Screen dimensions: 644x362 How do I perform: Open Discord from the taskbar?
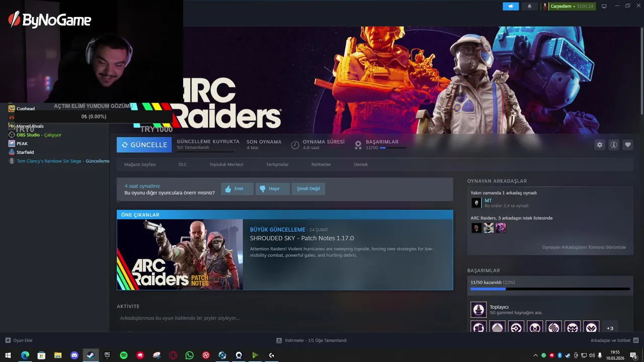click(74, 355)
